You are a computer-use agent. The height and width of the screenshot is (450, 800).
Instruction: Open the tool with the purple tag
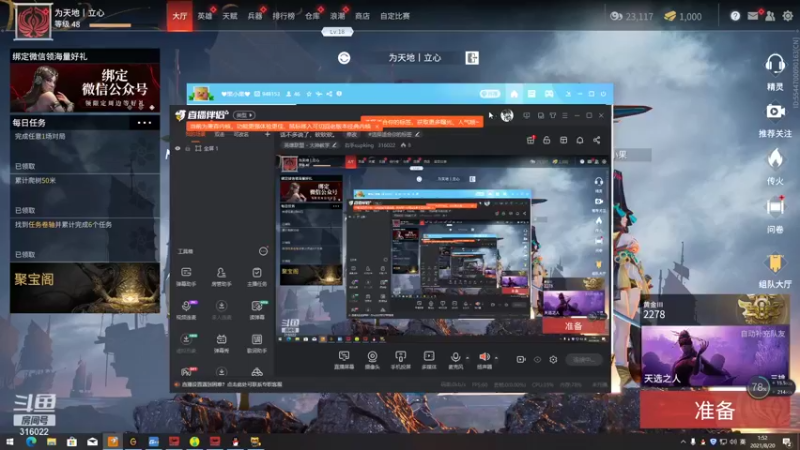pyautogui.click(x=186, y=309)
